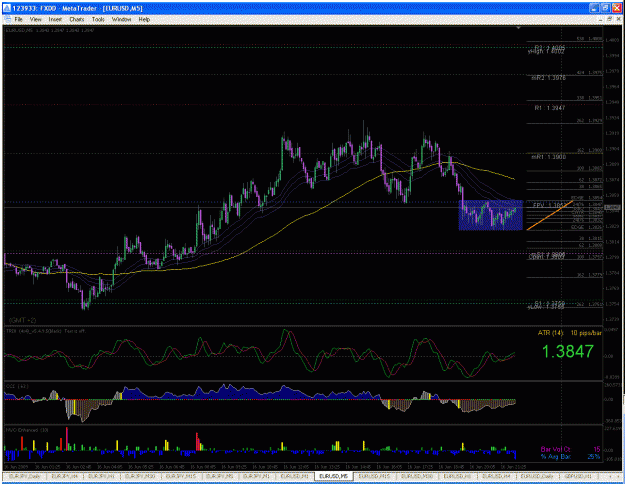The width and height of the screenshot is (625, 484).
Task: Click the % Avg Bar label
Action: (x=556, y=456)
